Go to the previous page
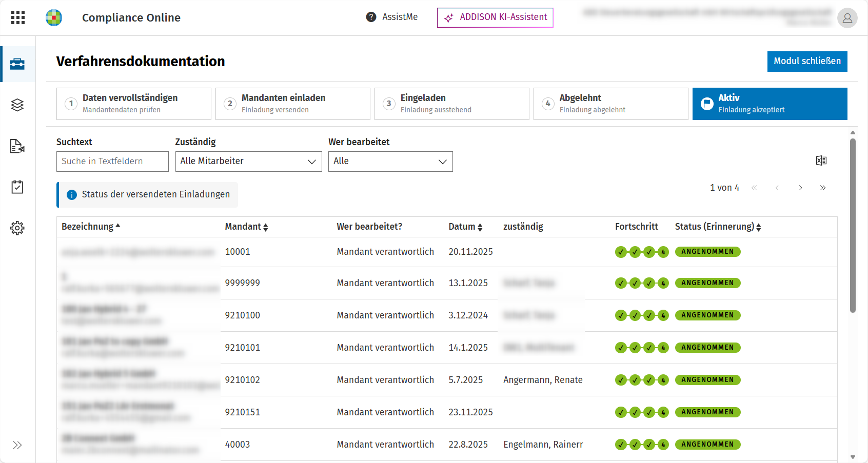This screenshot has width=868, height=463. (x=777, y=188)
